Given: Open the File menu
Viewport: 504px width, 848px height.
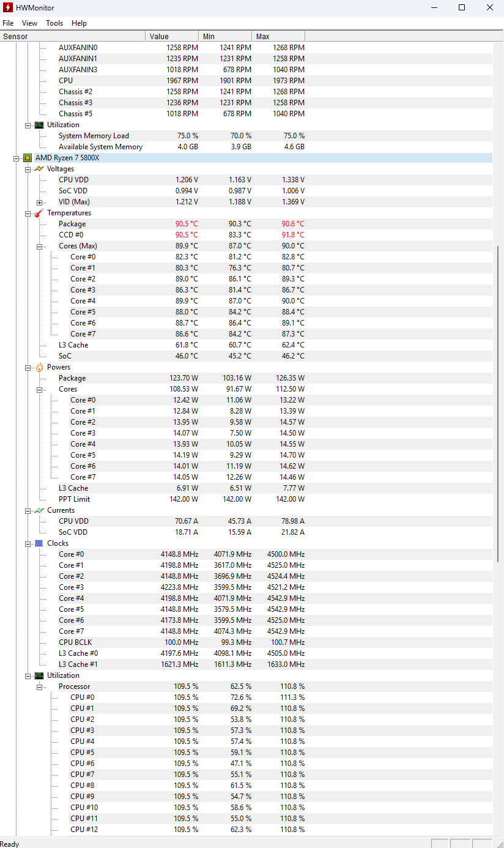Looking at the screenshot, I should [x=8, y=23].
